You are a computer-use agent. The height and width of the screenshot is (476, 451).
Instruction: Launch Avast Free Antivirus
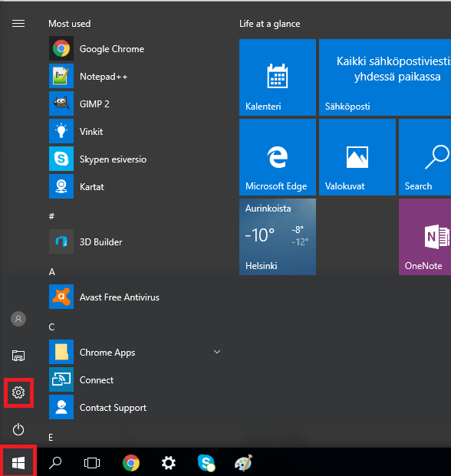tap(136, 297)
